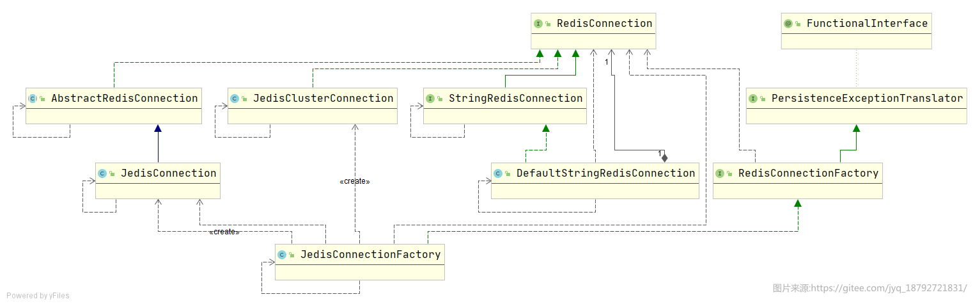The height and width of the screenshot is (306, 980).
Task: Select the AbstractRedisConnection node label
Action: [x=124, y=99]
